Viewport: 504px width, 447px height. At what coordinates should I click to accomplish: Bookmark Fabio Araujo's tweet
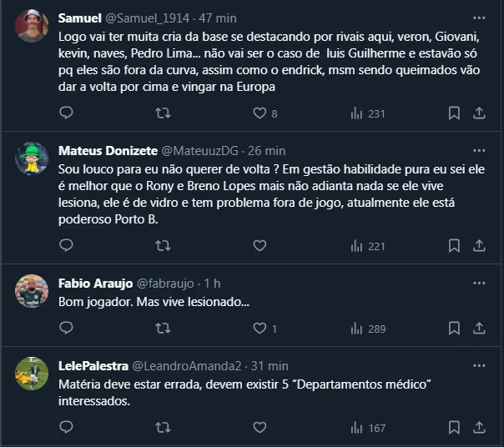(x=454, y=329)
